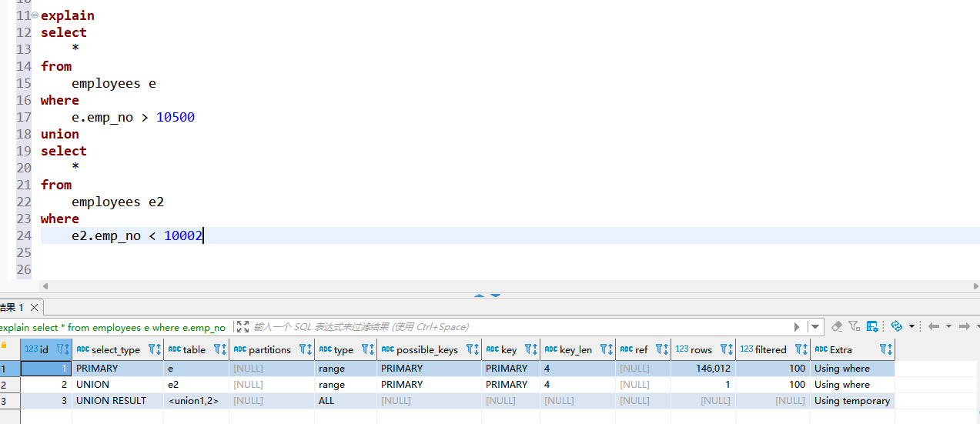Screen dimensions: 980x424
Task: Click the id column sort/filter icon
Action: coord(63,349)
